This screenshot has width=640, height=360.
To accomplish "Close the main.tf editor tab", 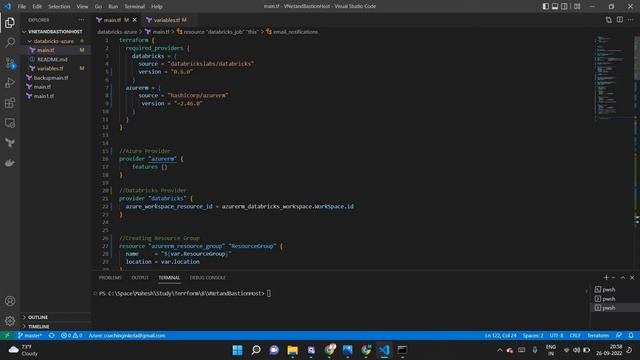I will 135,20.
